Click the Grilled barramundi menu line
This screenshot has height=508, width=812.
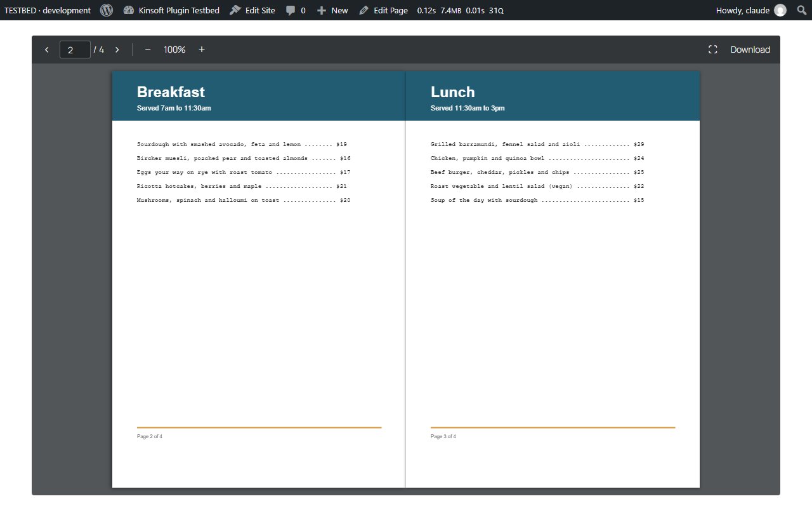pyautogui.click(x=537, y=145)
